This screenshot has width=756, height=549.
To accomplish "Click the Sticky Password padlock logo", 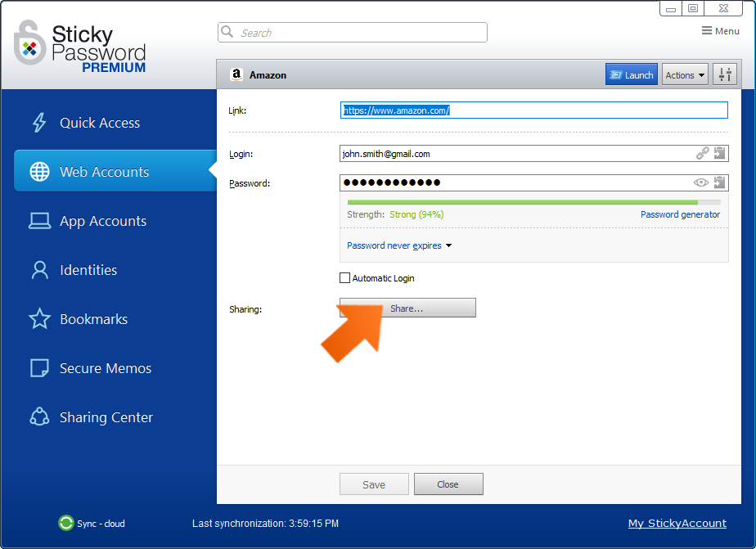I will tap(30, 43).
